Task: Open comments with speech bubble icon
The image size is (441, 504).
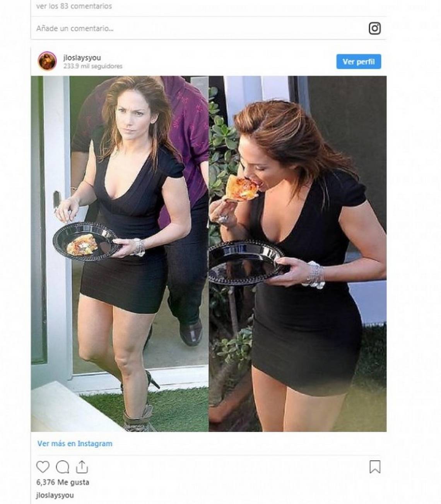Action: coord(63,467)
